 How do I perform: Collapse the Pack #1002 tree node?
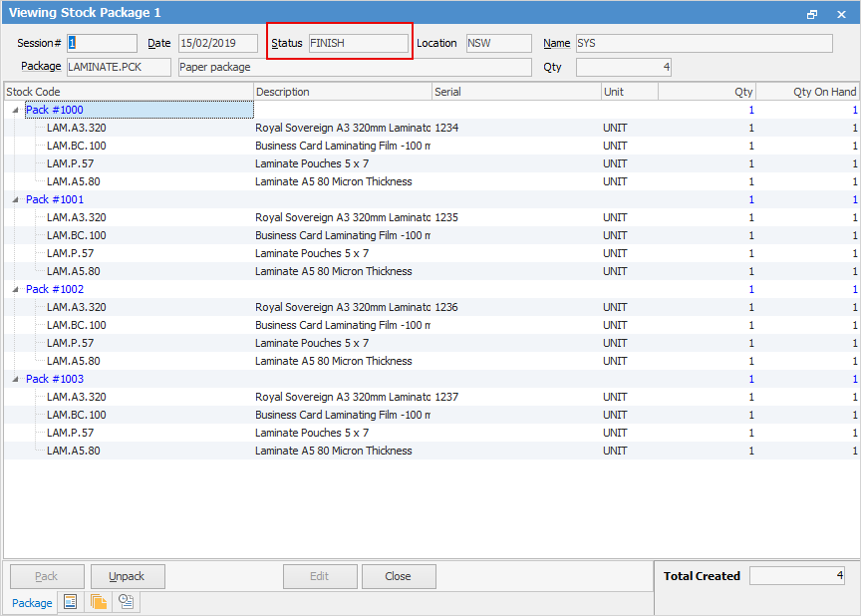point(15,290)
